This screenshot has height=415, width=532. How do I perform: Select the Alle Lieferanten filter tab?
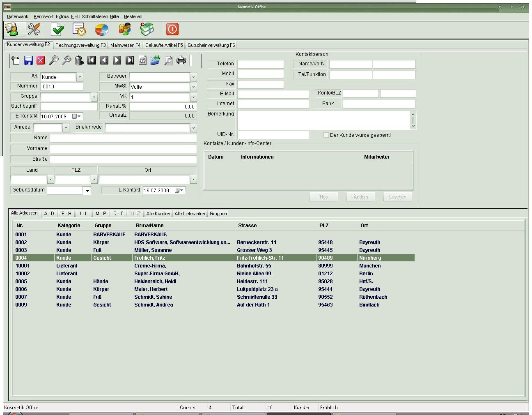(190, 214)
